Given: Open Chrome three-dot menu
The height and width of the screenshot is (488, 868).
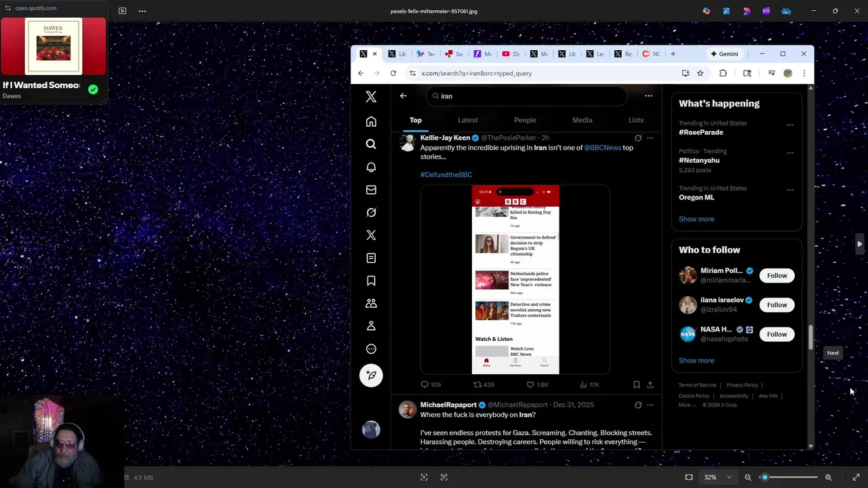Looking at the screenshot, I should (x=804, y=73).
